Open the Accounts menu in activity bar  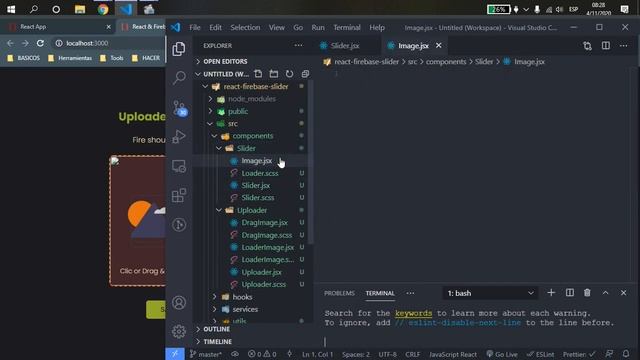179,302
